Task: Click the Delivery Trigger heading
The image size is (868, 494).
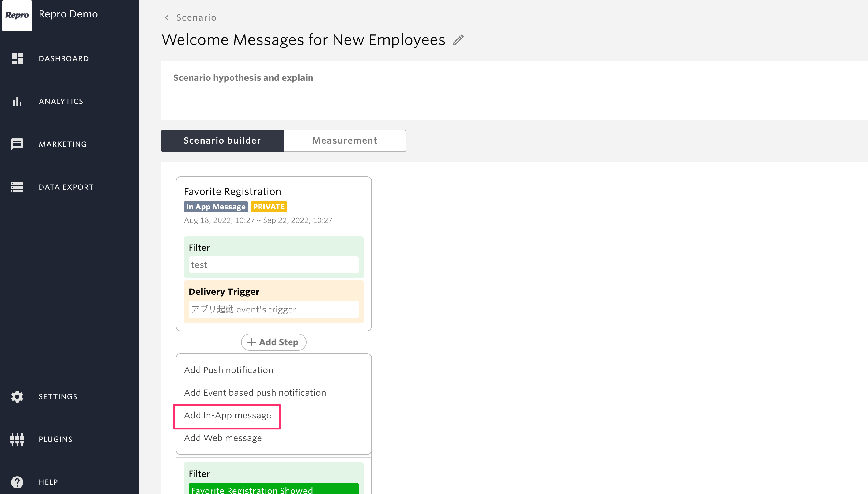Action: tap(224, 292)
